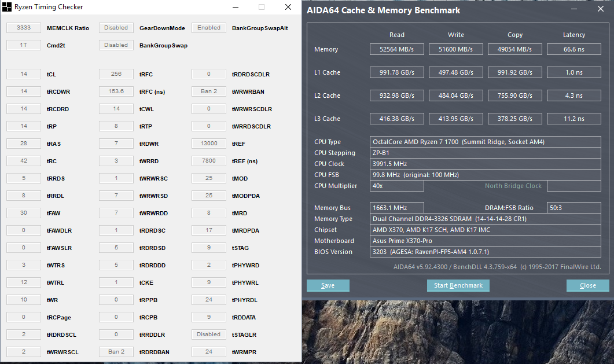
Task: Click the BankGroupSwapAlt Enabled field
Action: click(209, 28)
